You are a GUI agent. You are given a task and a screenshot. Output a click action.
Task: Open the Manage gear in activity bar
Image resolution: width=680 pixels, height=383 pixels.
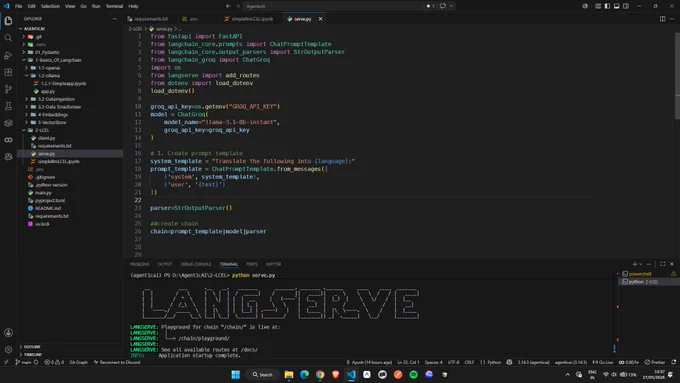[8, 350]
